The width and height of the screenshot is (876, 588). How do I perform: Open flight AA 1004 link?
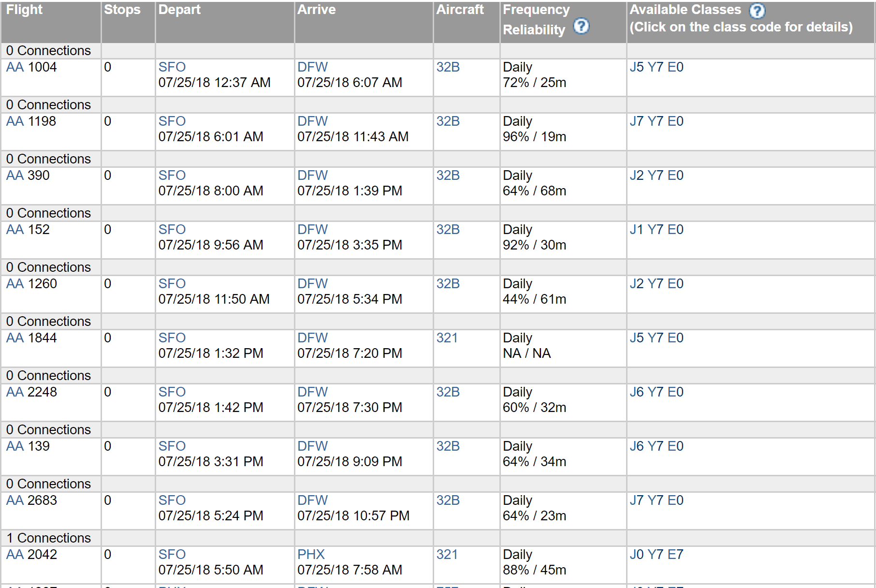point(31,67)
